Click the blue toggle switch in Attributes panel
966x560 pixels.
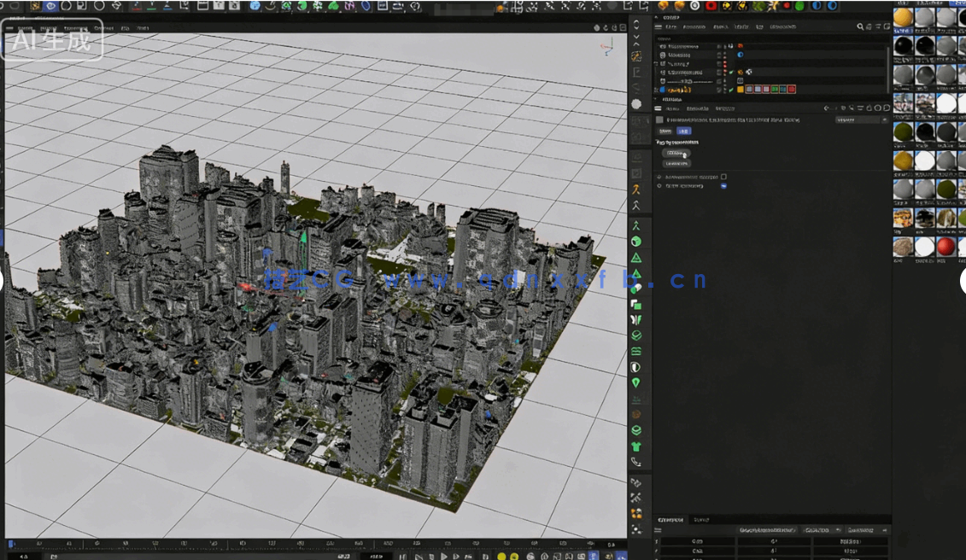723,186
